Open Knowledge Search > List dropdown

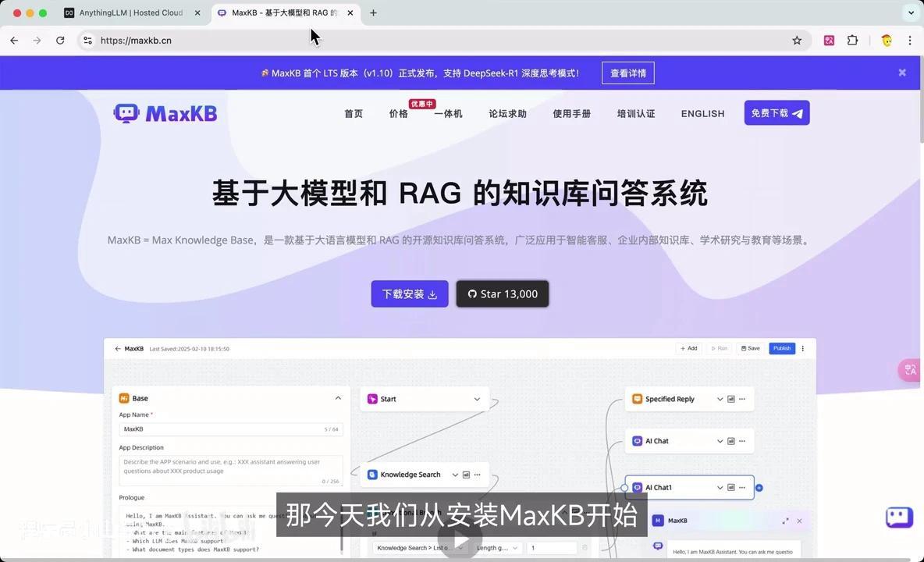coord(420,548)
